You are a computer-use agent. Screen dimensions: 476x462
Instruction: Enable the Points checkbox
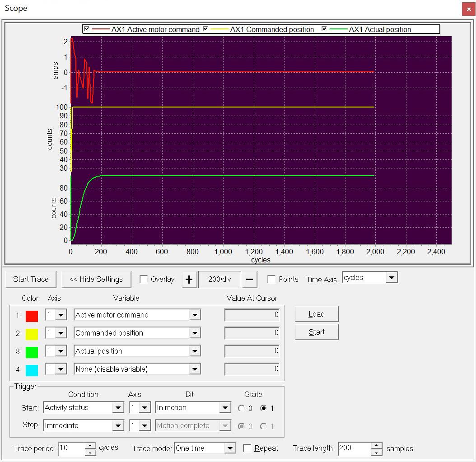point(271,279)
